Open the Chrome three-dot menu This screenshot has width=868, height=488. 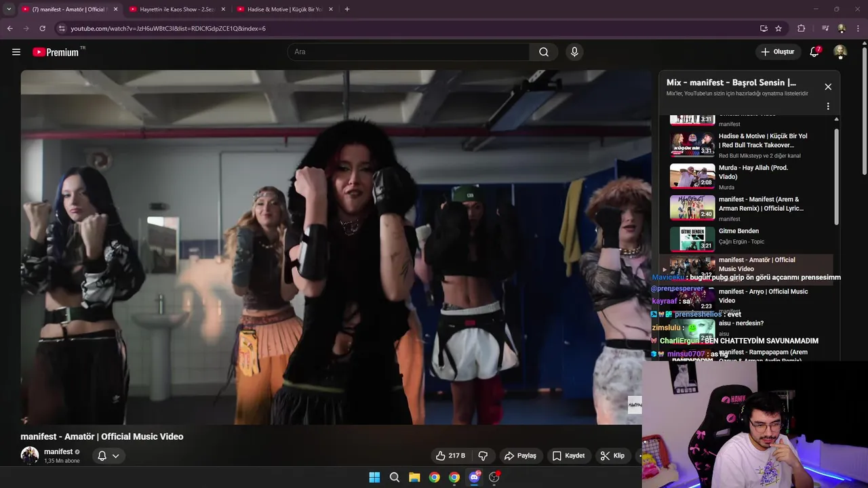click(858, 28)
